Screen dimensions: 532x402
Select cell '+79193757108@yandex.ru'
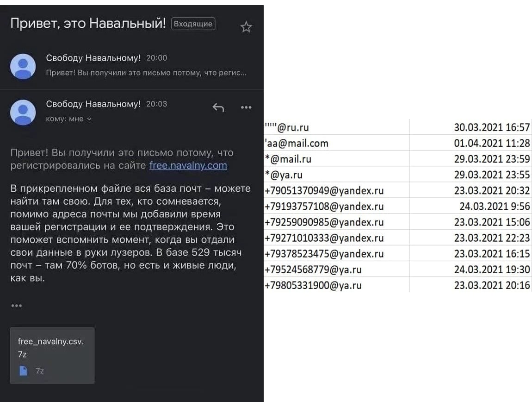pos(337,206)
